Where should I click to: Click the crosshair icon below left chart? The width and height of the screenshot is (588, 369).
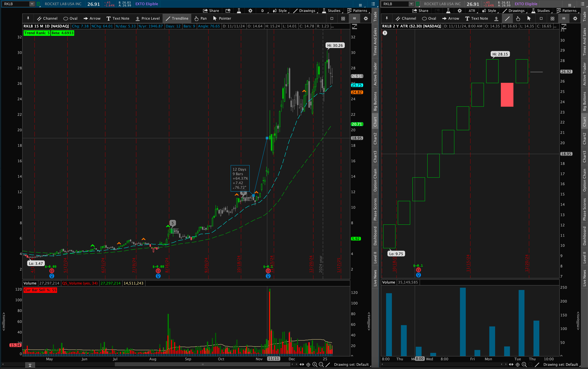[308, 364]
